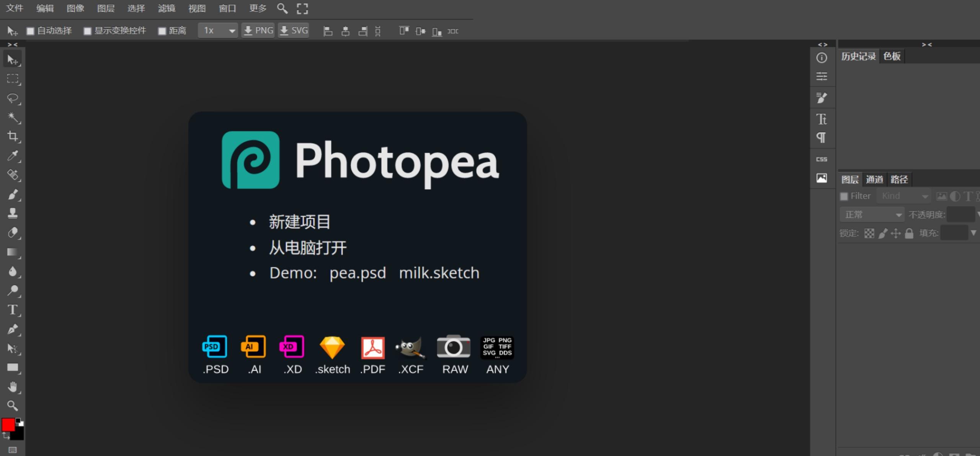
Task: Enable the 距离 checkbox
Action: click(162, 31)
